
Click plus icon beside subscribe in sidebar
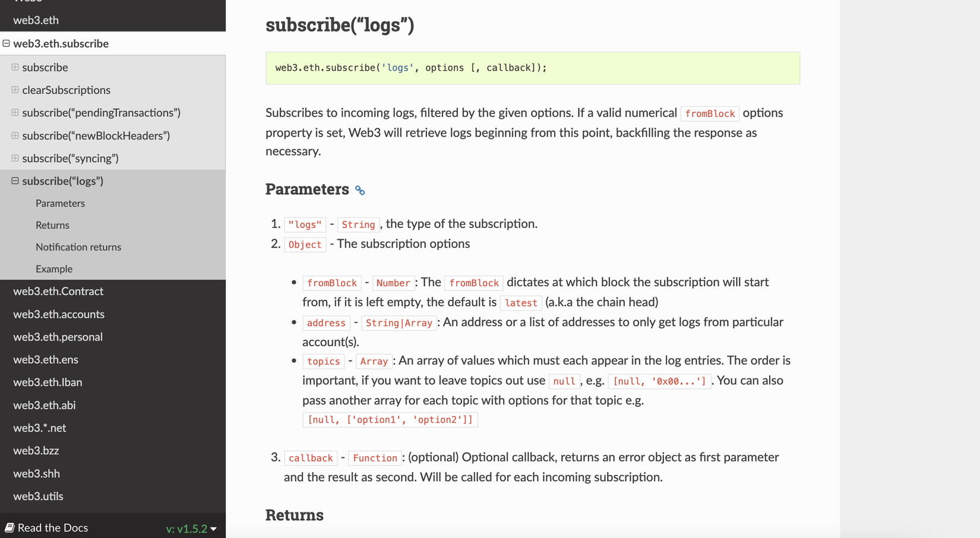pos(14,67)
